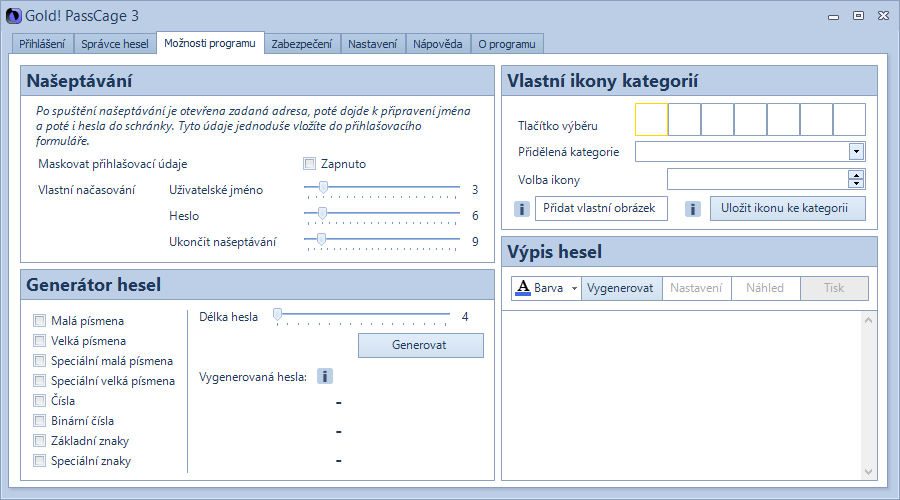Viewport: 900px width, 500px height.
Task: Click the Gold! PassCage app icon in title bar
Action: tap(14, 15)
